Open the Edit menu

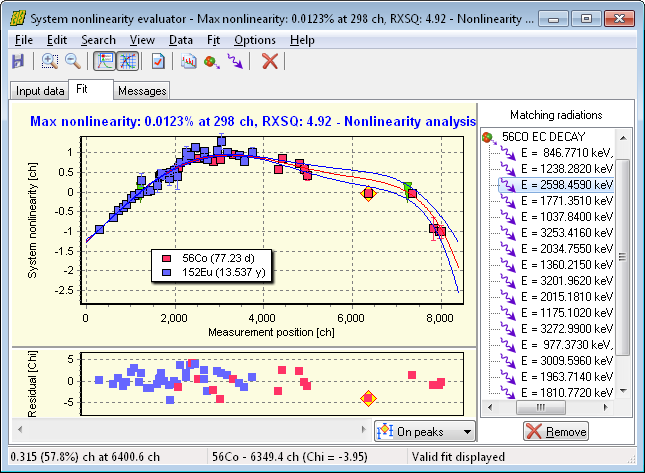tap(57, 40)
